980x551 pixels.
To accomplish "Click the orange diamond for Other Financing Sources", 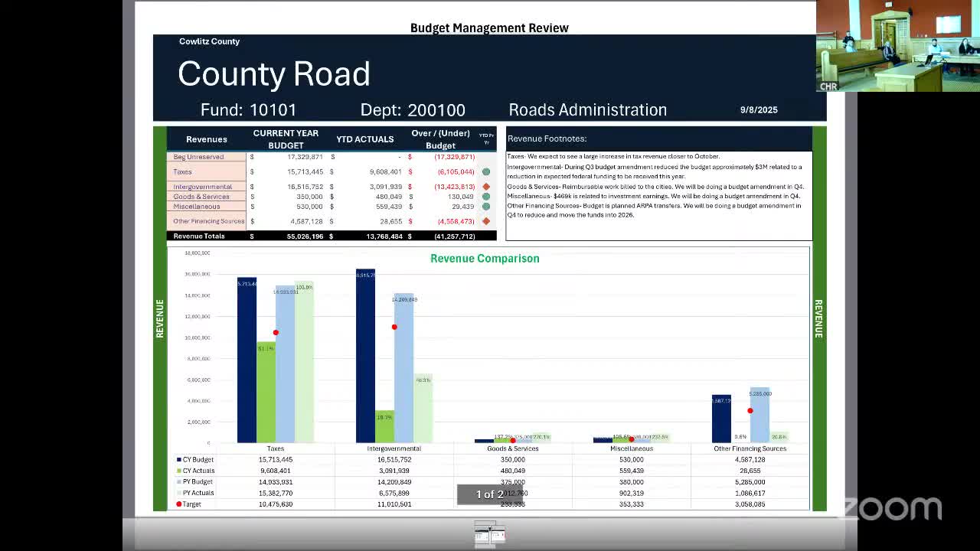I will tap(486, 220).
